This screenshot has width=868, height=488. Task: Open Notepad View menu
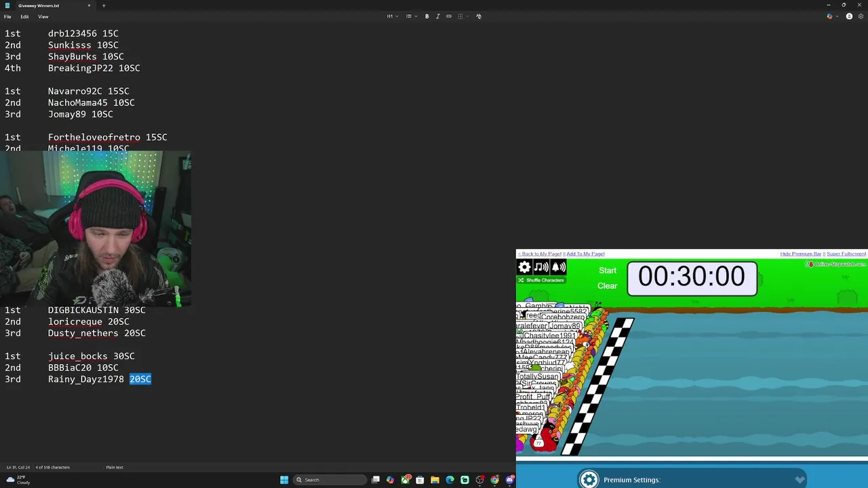[x=43, y=16]
